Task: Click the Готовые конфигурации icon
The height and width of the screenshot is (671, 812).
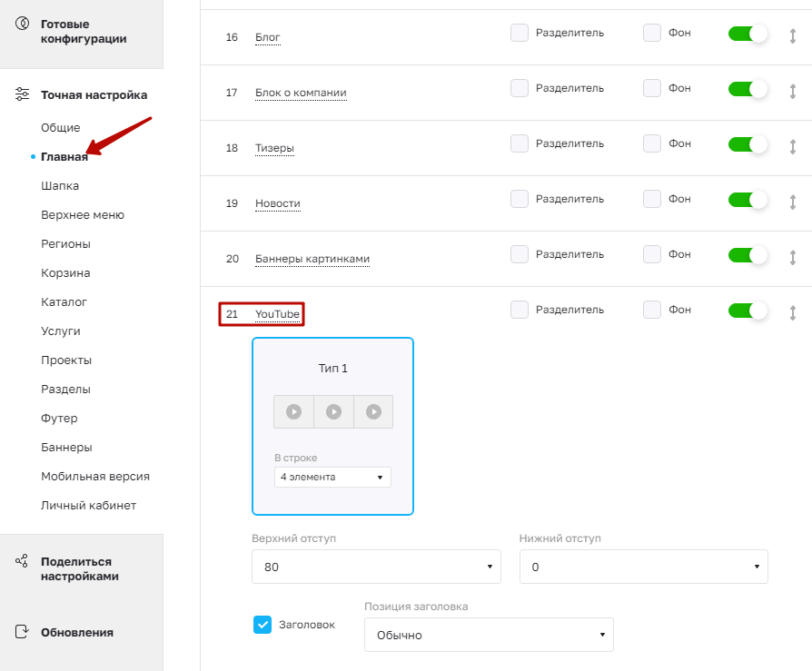Action: 22,24
